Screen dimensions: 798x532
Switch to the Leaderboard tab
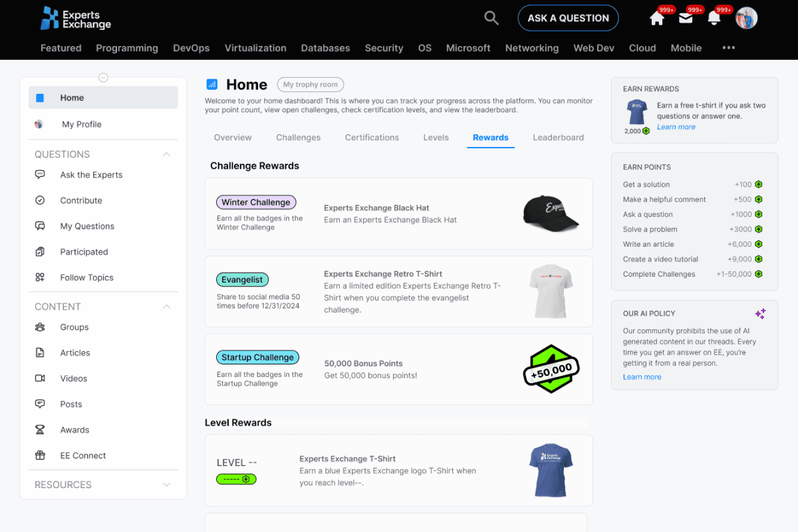[x=558, y=137]
